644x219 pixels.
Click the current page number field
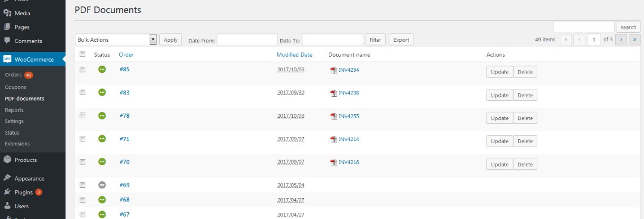coord(594,40)
